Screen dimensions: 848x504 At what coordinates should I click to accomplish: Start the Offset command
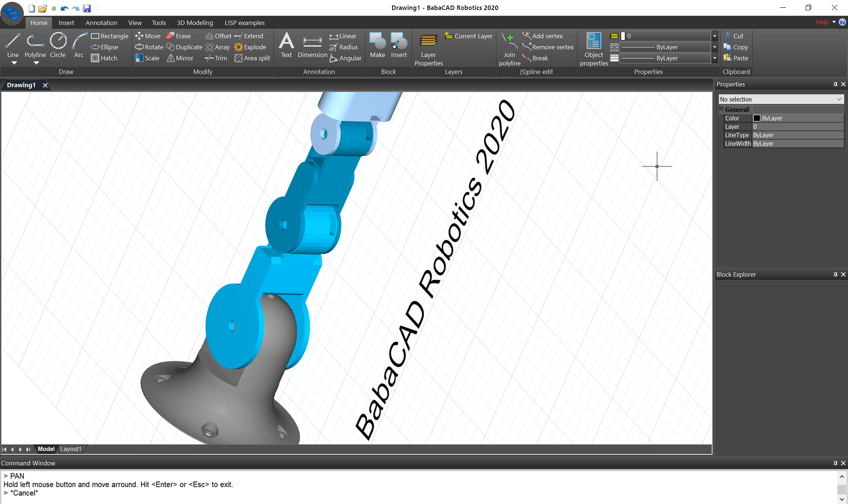pyautogui.click(x=218, y=36)
